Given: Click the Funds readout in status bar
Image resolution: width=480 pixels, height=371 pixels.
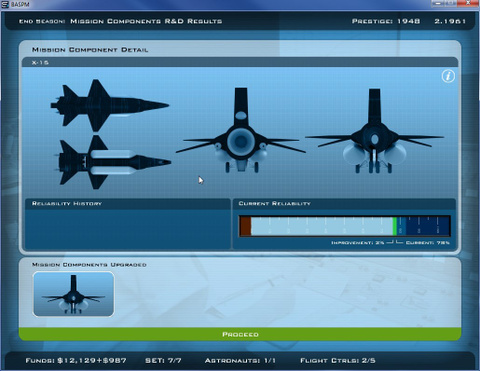Looking at the screenshot, I should [76, 360].
